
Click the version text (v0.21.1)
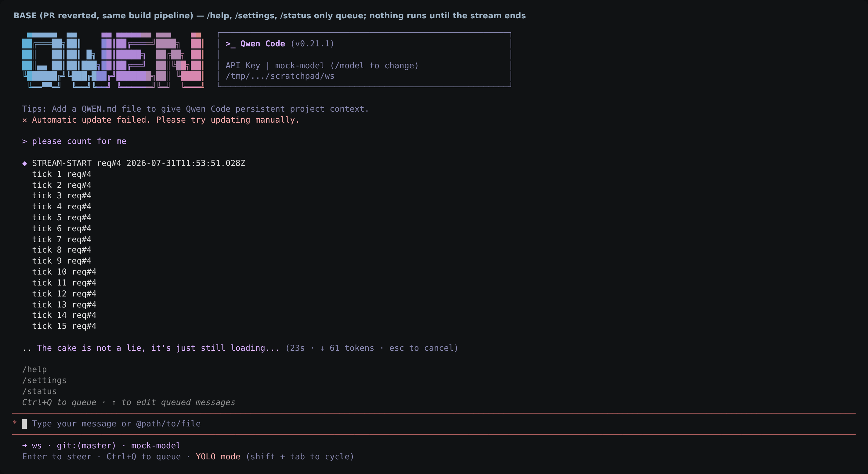[312, 44]
